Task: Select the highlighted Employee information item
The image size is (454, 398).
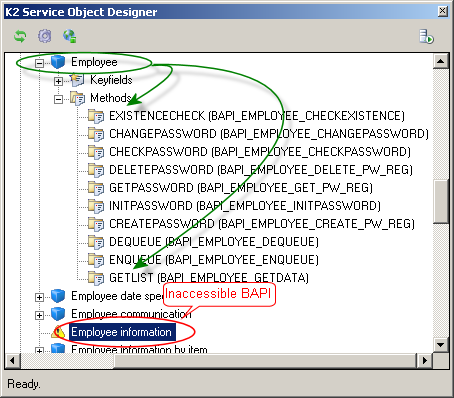Action: click(122, 332)
